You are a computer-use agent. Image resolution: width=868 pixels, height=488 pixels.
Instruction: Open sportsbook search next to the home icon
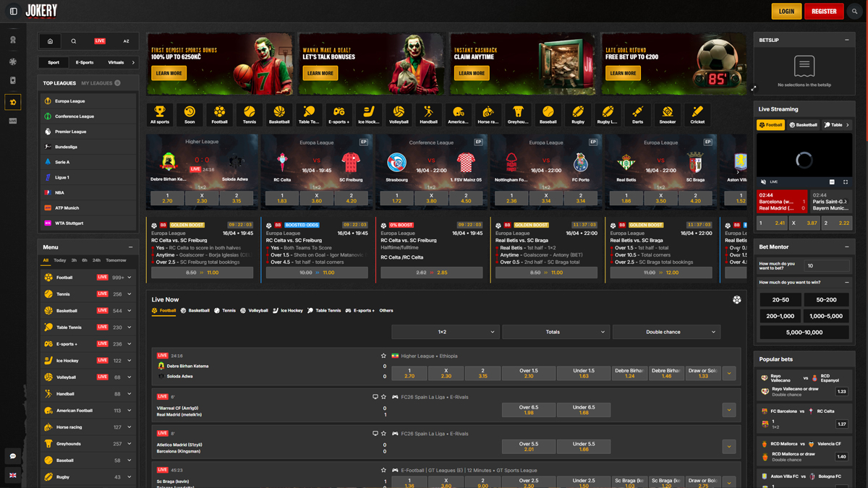74,41
